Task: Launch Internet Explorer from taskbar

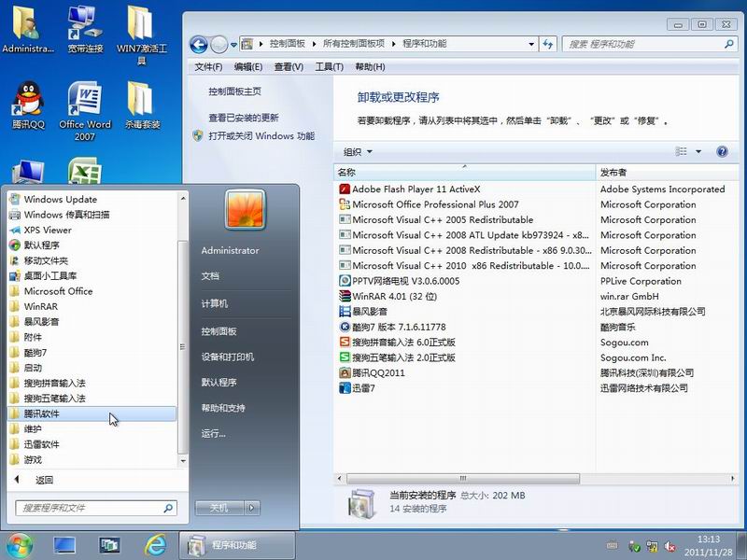Action: (156, 545)
